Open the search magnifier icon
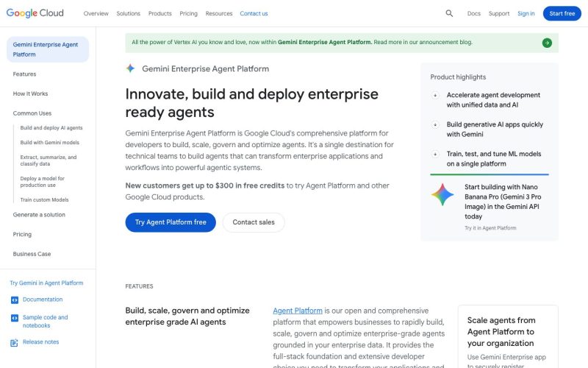The height and width of the screenshot is (368, 588). click(449, 13)
